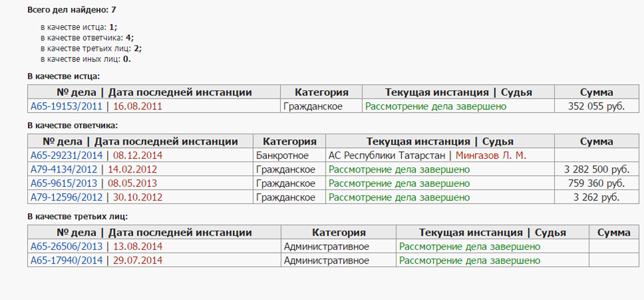Screen dimensions: 644x300
Task: Open case link А65-29231/2014
Action: [x=66, y=155]
